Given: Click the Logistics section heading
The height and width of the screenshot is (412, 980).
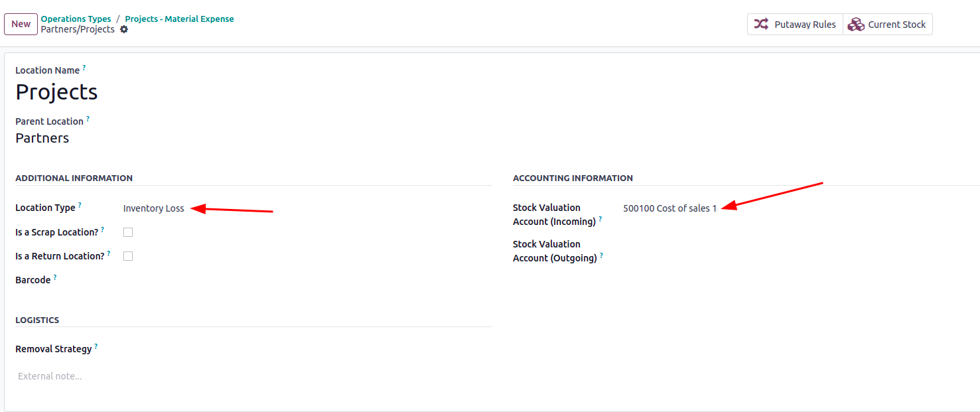Looking at the screenshot, I should 37,320.
